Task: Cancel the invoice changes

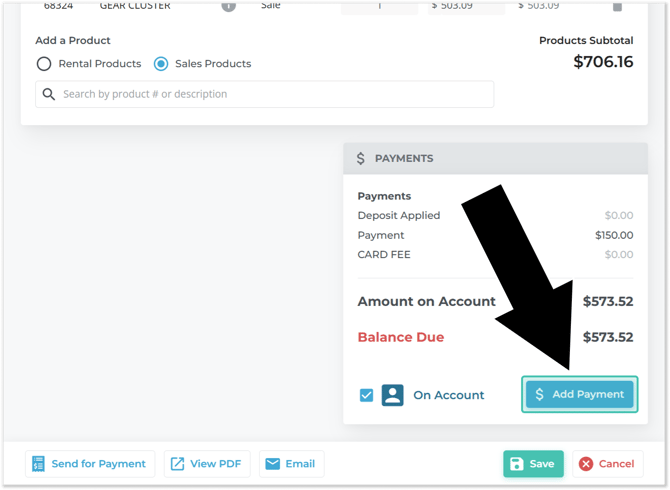Action: [607, 464]
